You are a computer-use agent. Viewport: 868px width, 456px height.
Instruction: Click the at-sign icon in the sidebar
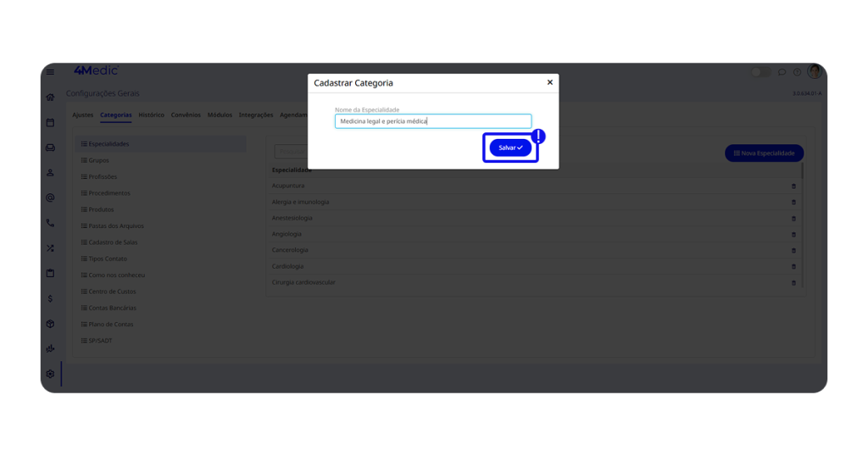[x=50, y=198]
